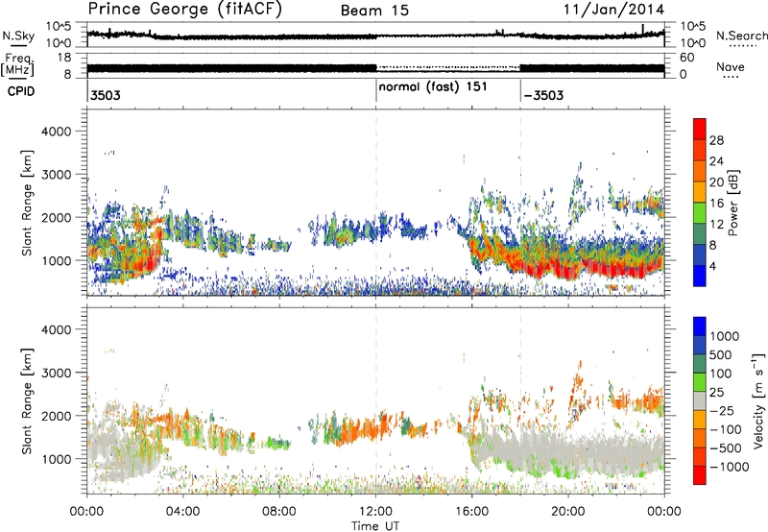This screenshot has width=768, height=532.
Task: Click the 'Time UT' axis label
Action: point(375,526)
